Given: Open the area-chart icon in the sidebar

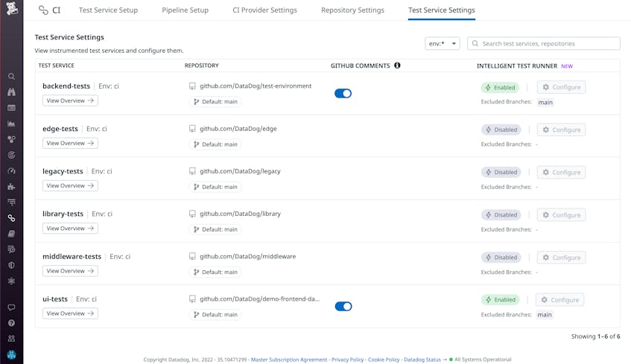Looking at the screenshot, I should click(x=11, y=124).
